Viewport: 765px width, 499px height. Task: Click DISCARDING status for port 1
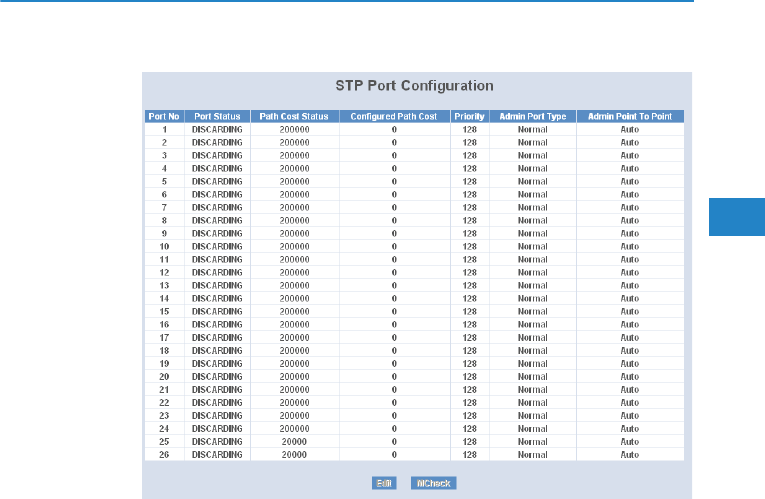217,129
